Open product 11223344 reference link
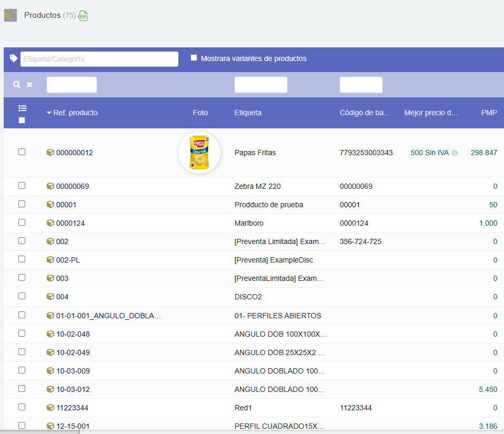Screen dimensions: 504x434 point(73,408)
